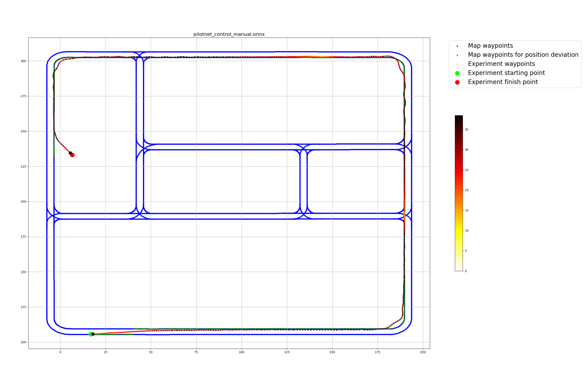The width and height of the screenshot is (588, 372).
Task: Click 'Map waypoints for position deviation' legend label
Action: (x=523, y=55)
